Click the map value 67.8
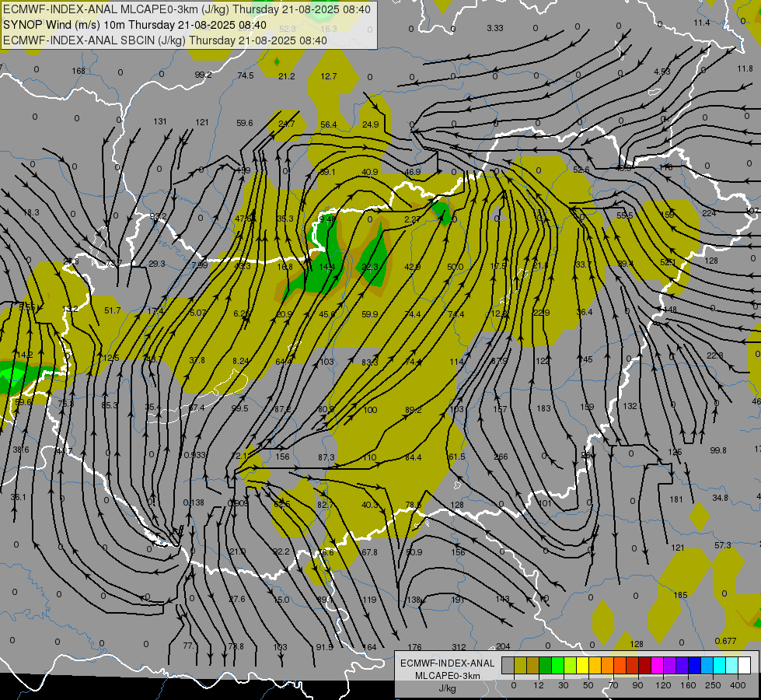This screenshot has width=761, height=700. (x=369, y=552)
